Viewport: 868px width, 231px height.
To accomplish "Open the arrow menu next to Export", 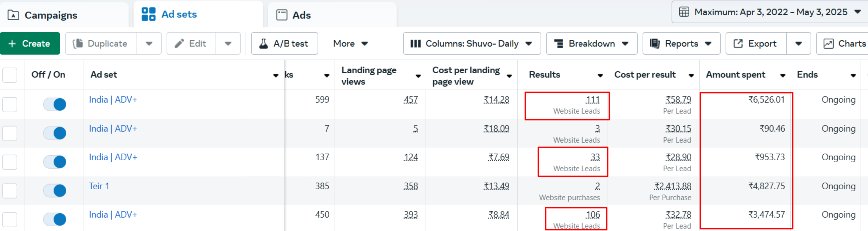I will click(798, 44).
